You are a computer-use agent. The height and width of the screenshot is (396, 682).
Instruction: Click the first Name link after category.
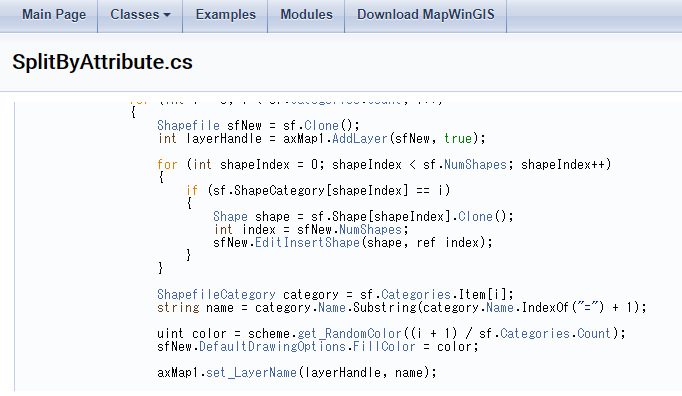click(332, 308)
